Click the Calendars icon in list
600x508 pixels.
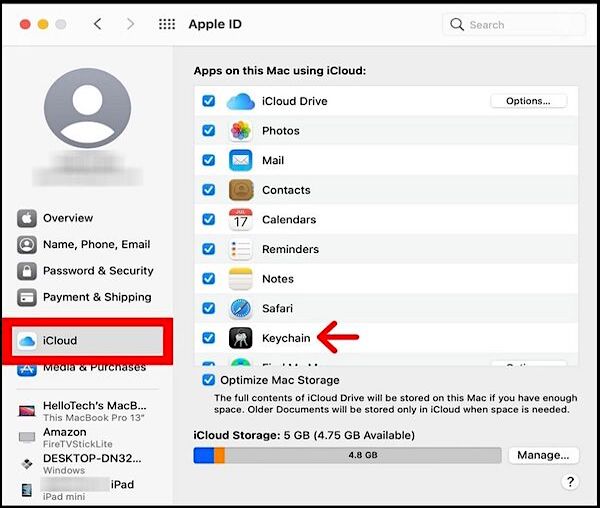click(x=241, y=219)
